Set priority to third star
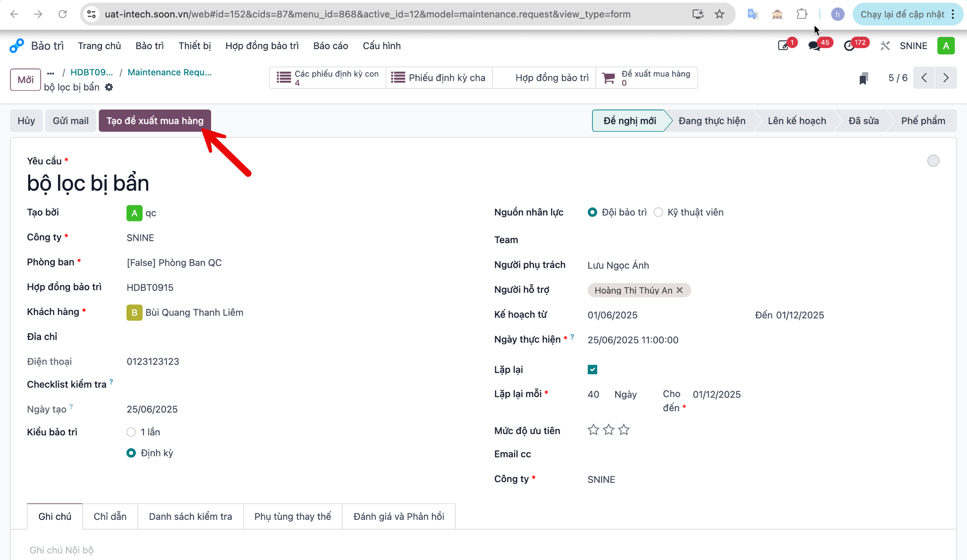The image size is (967, 560). [x=624, y=430]
